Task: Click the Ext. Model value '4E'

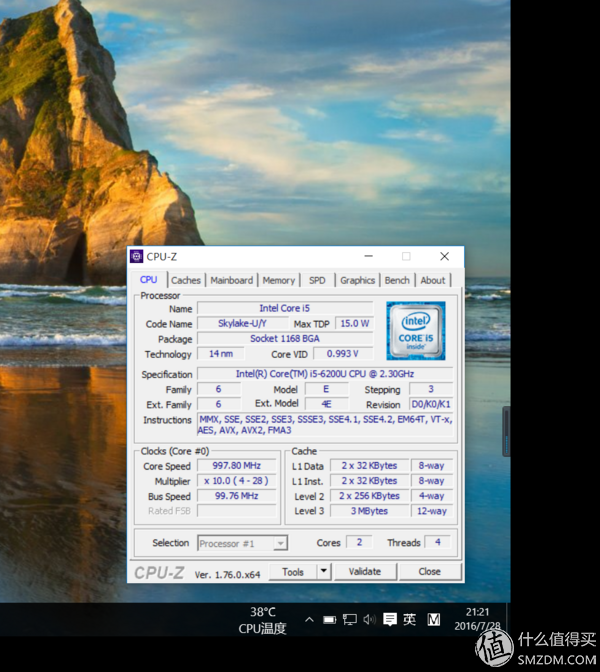Action: pos(327,404)
